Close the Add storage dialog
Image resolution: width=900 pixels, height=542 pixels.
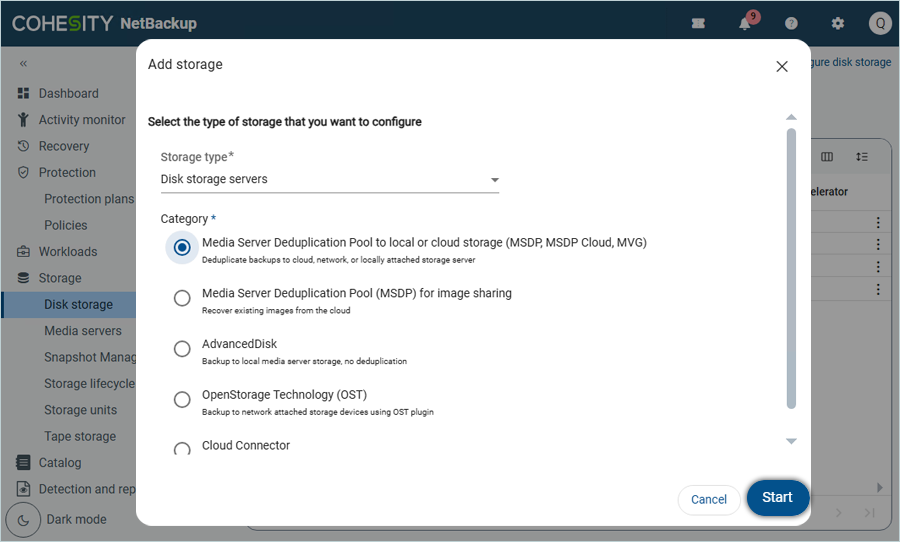point(782,66)
